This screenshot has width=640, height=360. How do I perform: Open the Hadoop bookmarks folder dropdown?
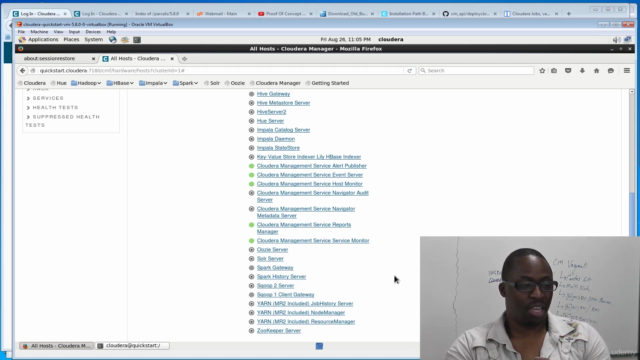(86, 83)
